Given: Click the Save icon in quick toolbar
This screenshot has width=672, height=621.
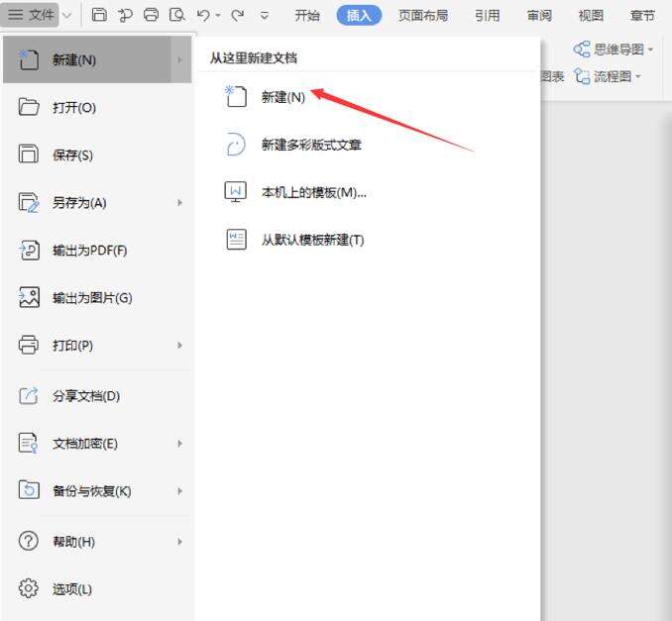Looking at the screenshot, I should (x=99, y=15).
